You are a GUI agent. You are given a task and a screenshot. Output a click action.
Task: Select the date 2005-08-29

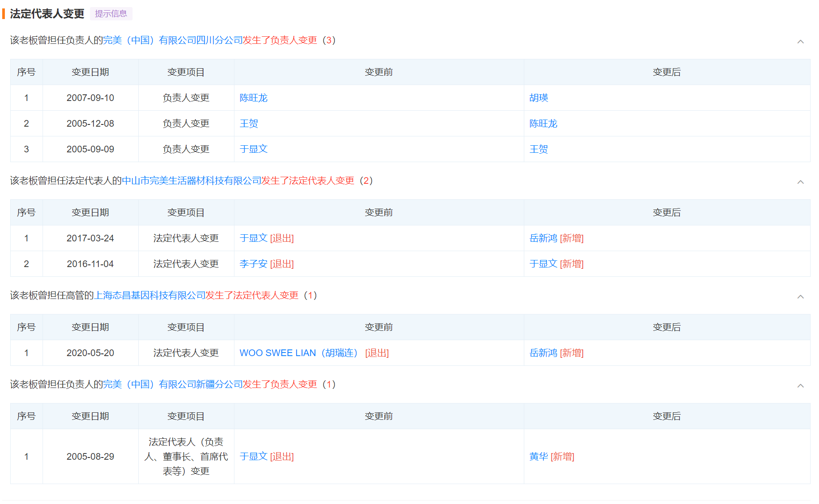(x=90, y=457)
